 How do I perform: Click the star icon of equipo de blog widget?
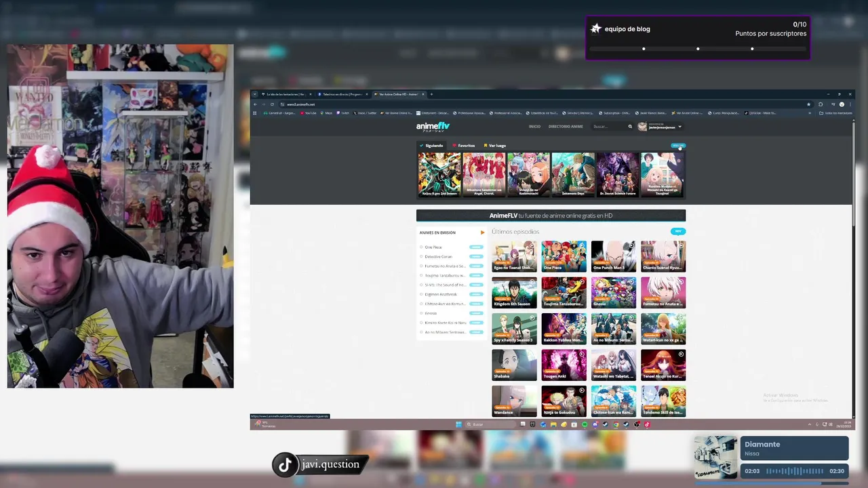coord(596,28)
